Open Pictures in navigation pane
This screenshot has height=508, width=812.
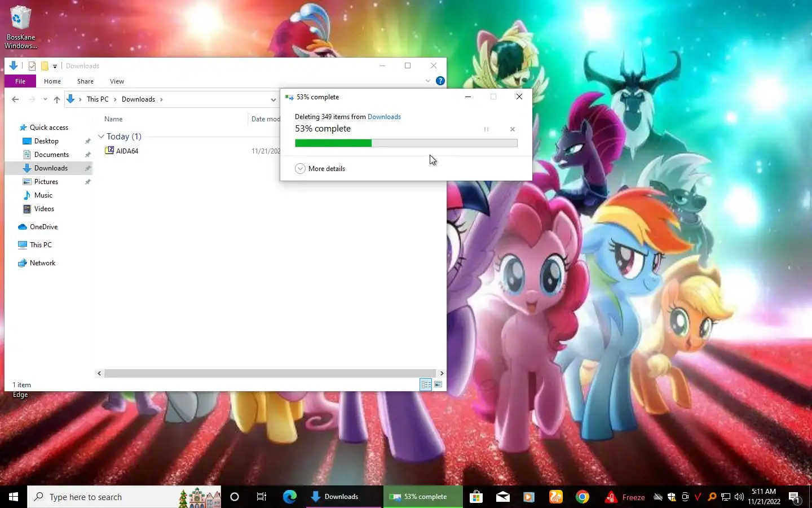[x=46, y=182]
